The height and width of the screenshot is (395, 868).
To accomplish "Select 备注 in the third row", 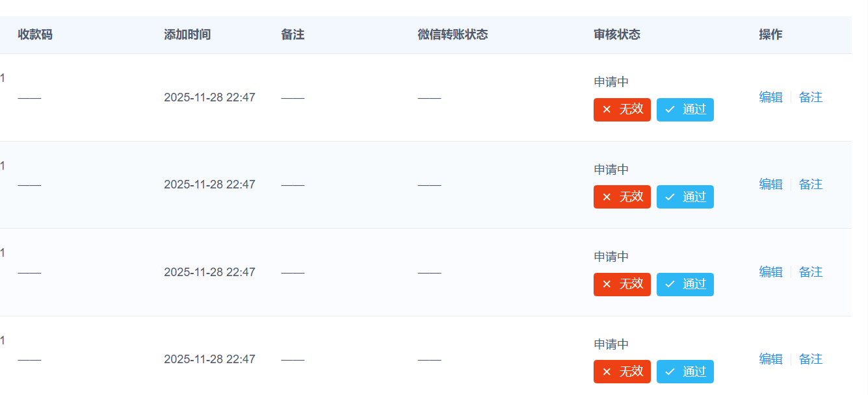I will point(810,272).
